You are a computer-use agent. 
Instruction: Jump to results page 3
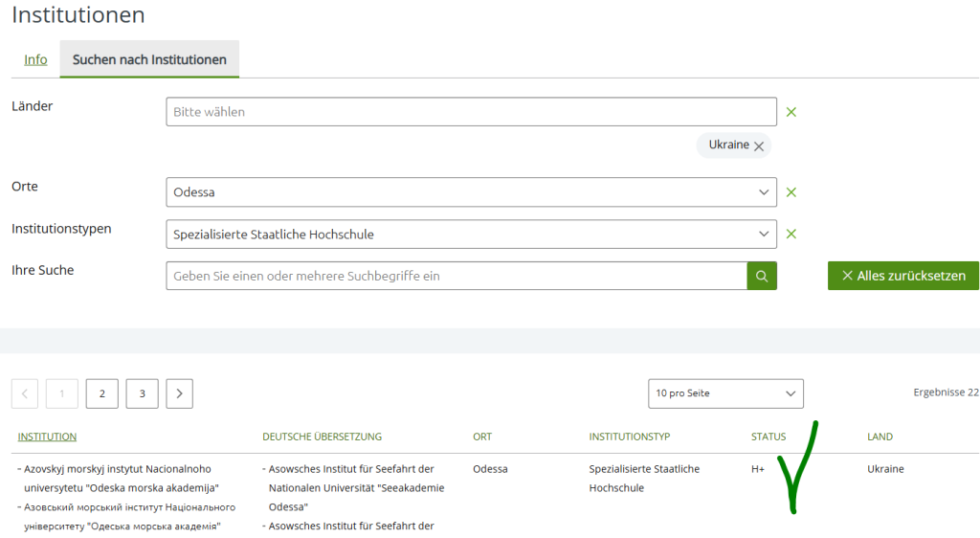(x=142, y=393)
